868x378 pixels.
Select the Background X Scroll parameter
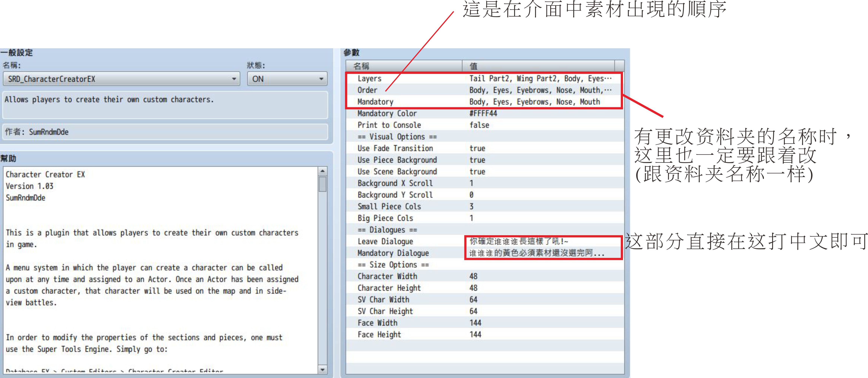click(x=485, y=183)
